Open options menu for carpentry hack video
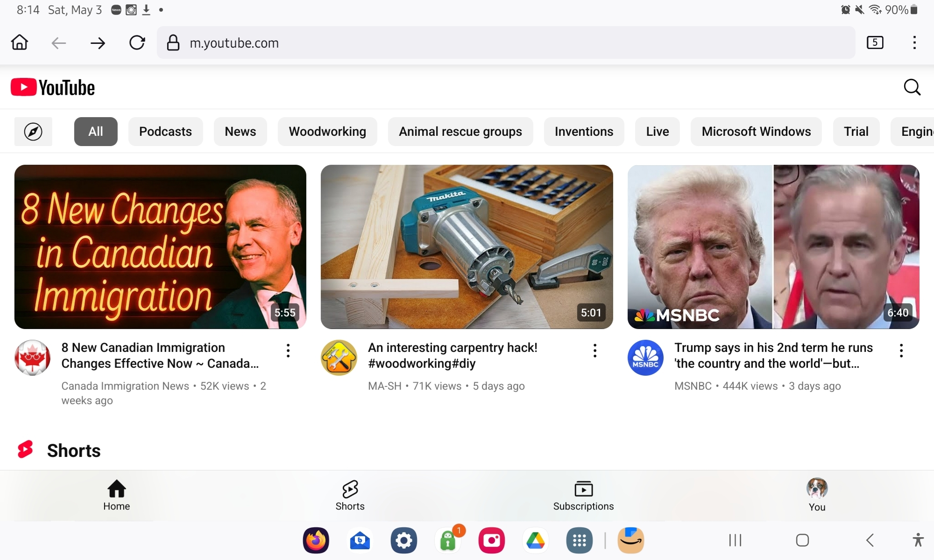Viewport: 934px width, 560px height. (595, 350)
